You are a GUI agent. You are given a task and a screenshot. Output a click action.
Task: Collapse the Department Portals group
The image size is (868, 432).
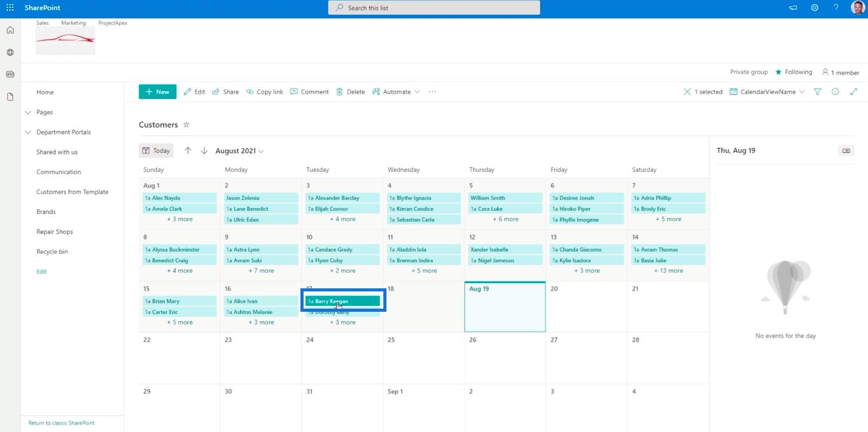click(28, 132)
